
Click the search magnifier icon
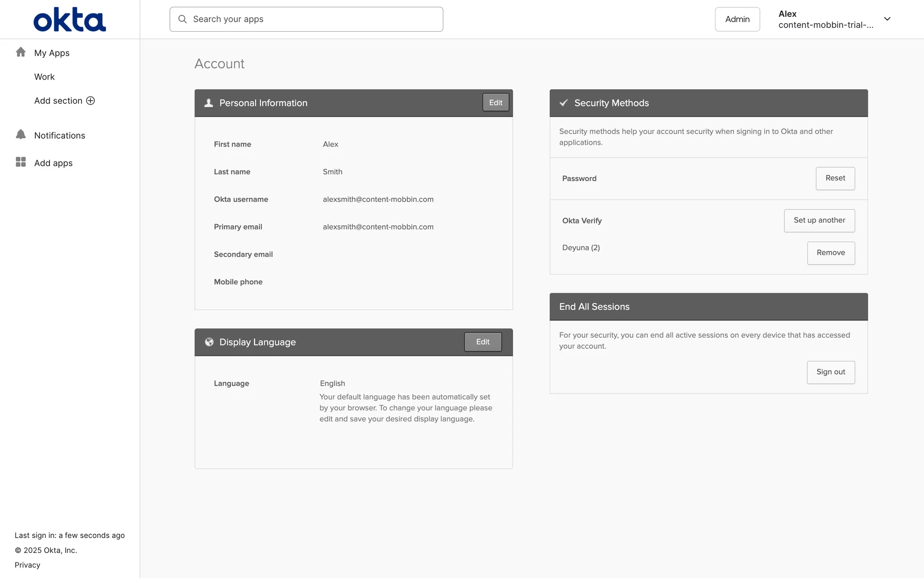(182, 19)
